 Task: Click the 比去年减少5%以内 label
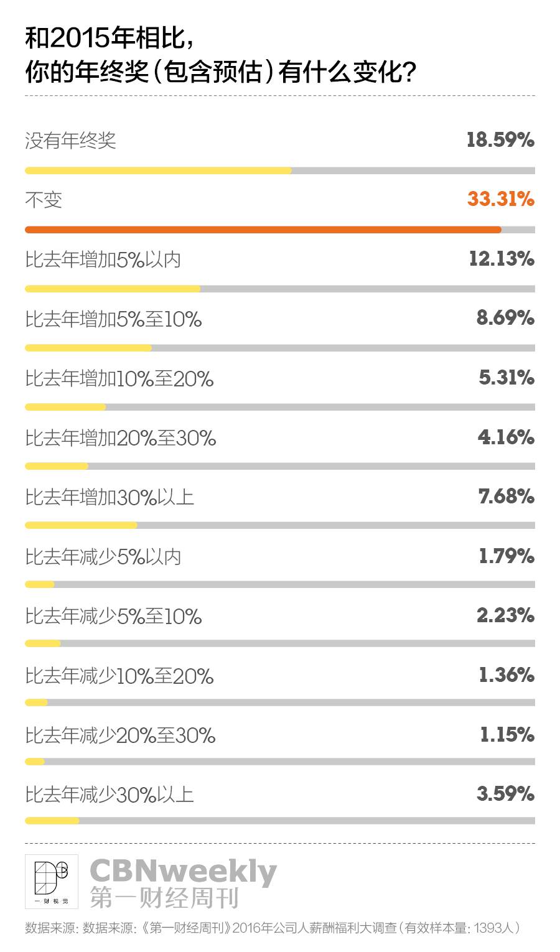(103, 557)
